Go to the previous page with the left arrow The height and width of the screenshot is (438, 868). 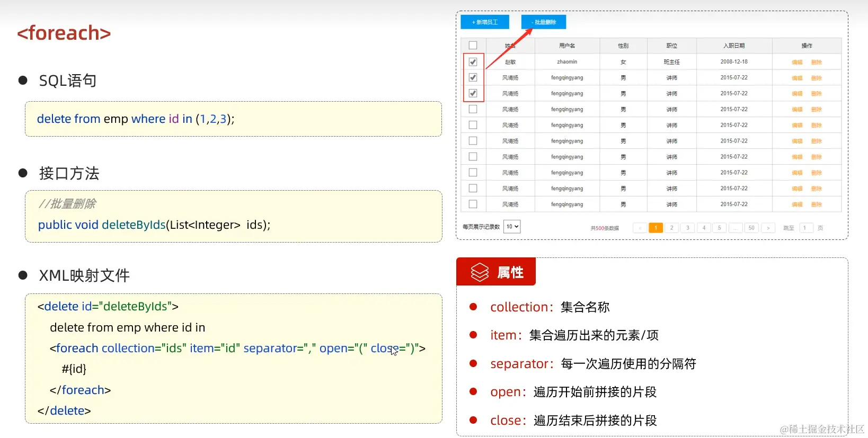pyautogui.click(x=640, y=228)
